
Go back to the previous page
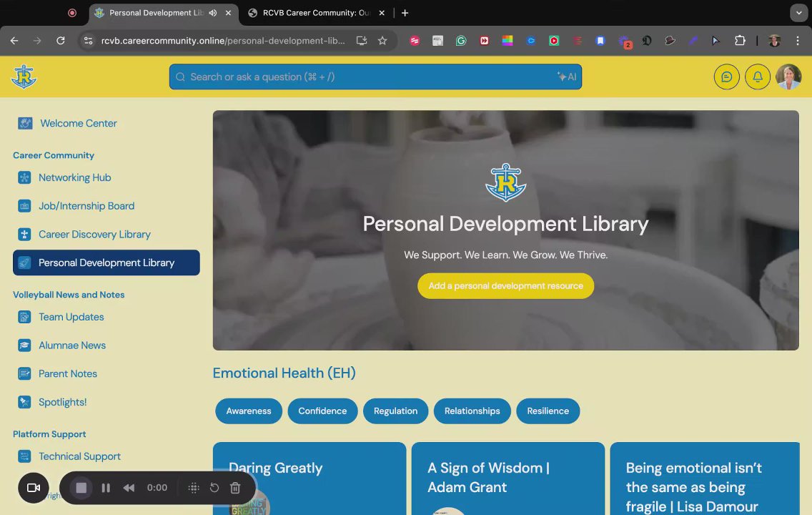coord(14,40)
